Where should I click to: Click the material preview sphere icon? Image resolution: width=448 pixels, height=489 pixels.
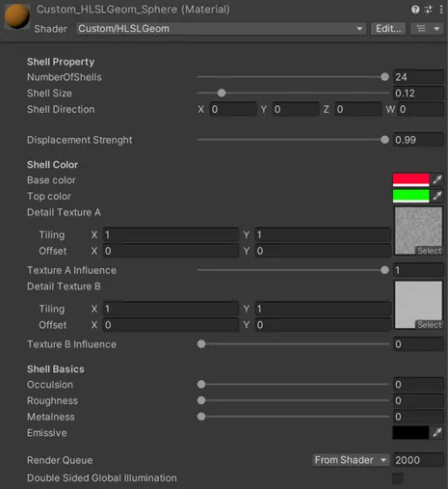(x=17, y=16)
